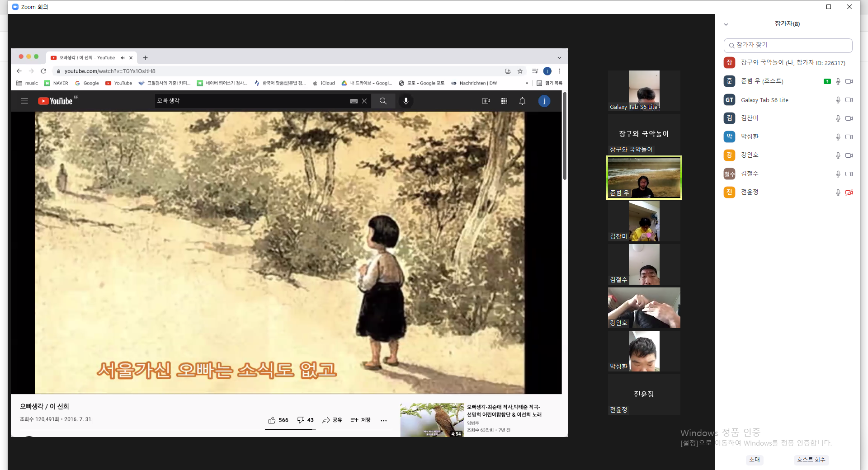Click the browser vertical scrollbar
The height and width of the screenshot is (470, 868).
[x=565, y=136]
